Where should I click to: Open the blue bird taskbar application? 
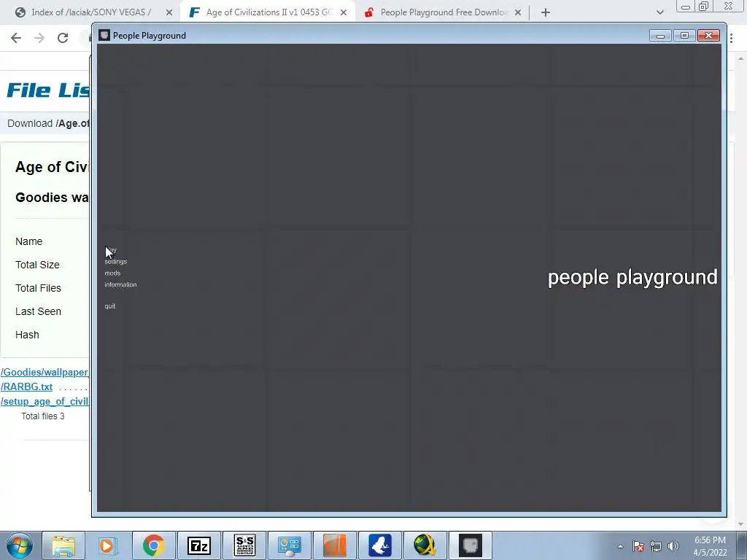pos(379,545)
